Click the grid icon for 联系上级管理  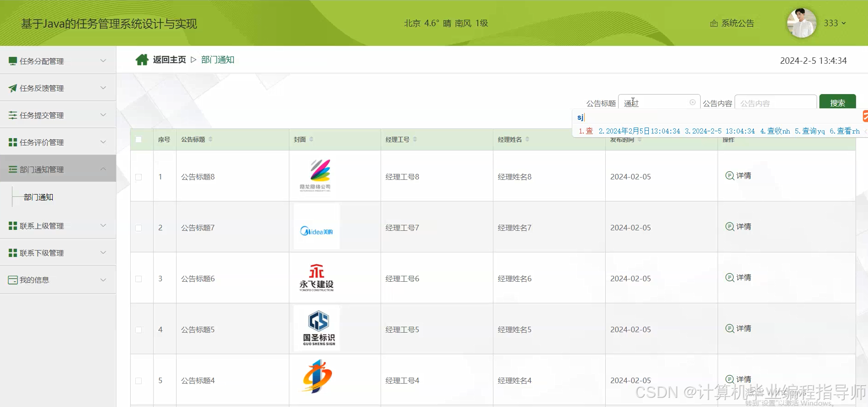[13, 226]
